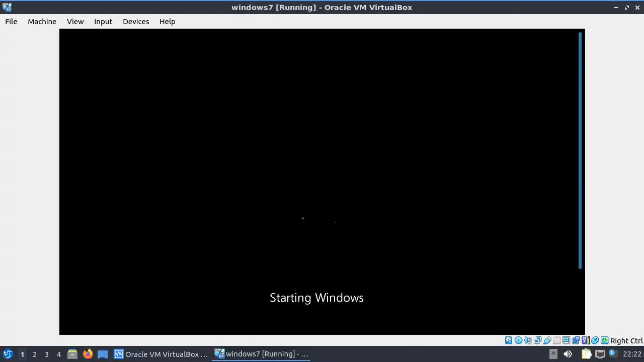Click the network adapters indicator icon
Viewport: 644px width, 362px height.
coord(537,340)
